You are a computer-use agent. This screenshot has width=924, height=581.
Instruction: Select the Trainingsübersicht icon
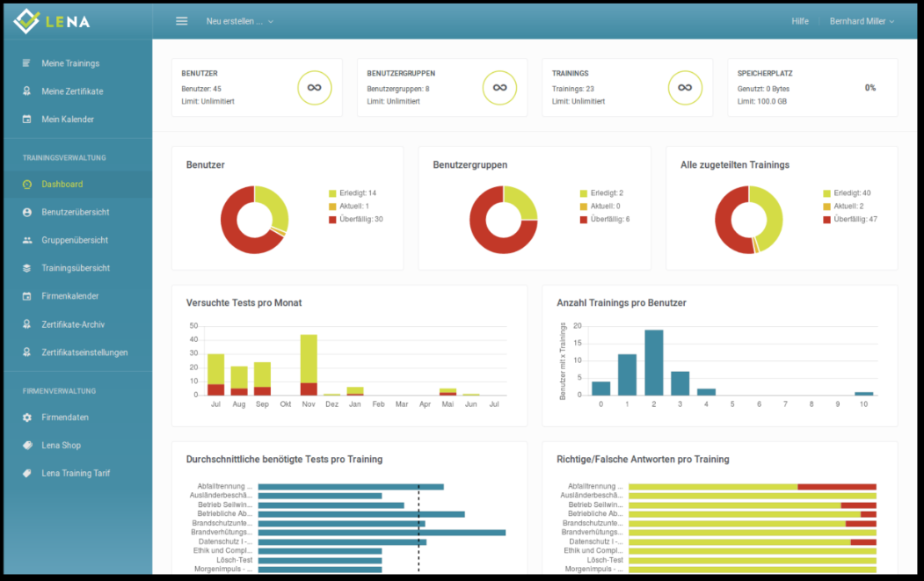[25, 267]
